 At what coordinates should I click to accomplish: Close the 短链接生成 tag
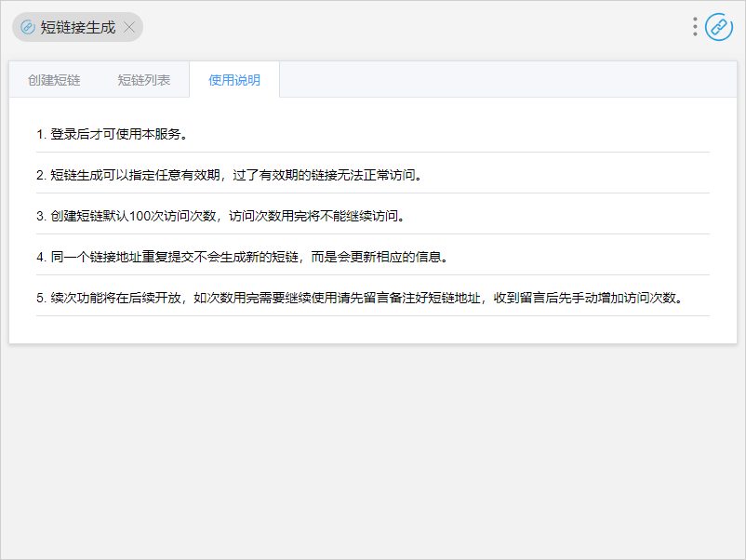129,27
